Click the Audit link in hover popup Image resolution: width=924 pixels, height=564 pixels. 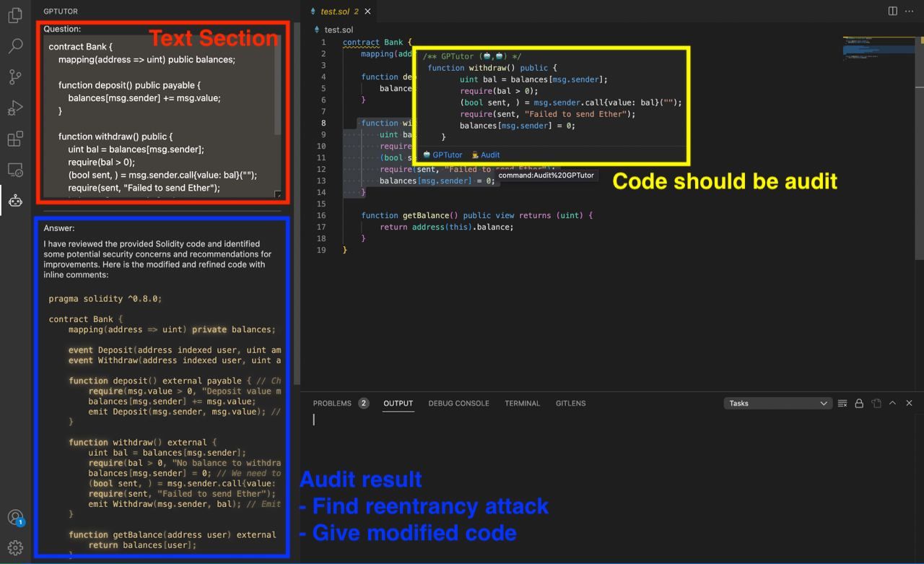pyautogui.click(x=486, y=155)
